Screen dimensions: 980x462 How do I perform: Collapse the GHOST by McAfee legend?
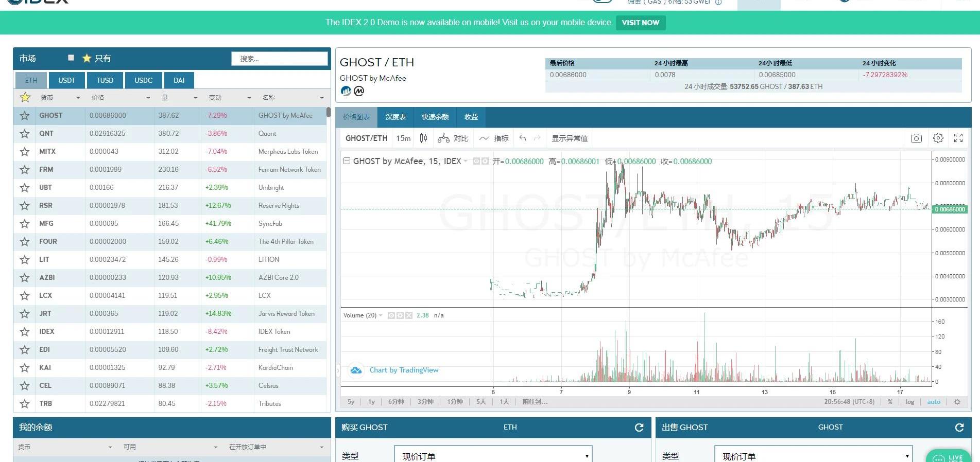point(347,161)
